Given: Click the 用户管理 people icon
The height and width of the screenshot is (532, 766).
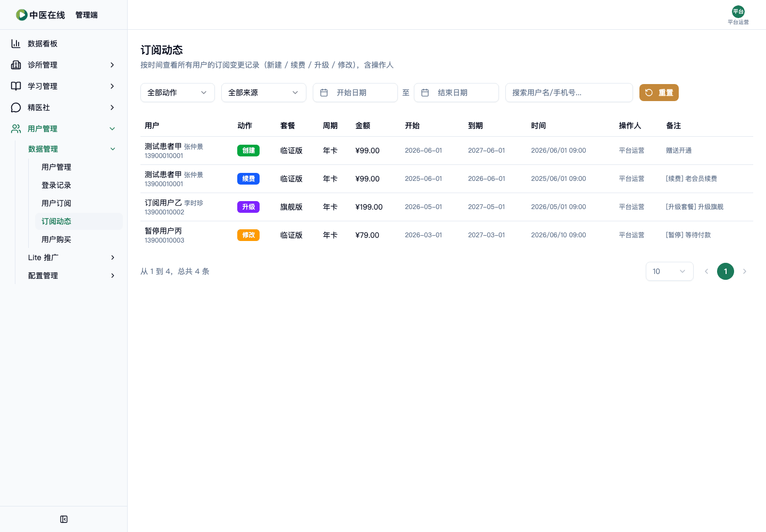Looking at the screenshot, I should [16, 129].
